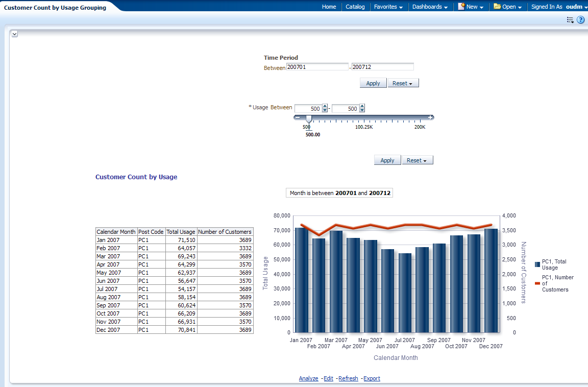The width and height of the screenshot is (588, 387).
Task: Increase the upper Usage value stepper
Action: [362, 106]
